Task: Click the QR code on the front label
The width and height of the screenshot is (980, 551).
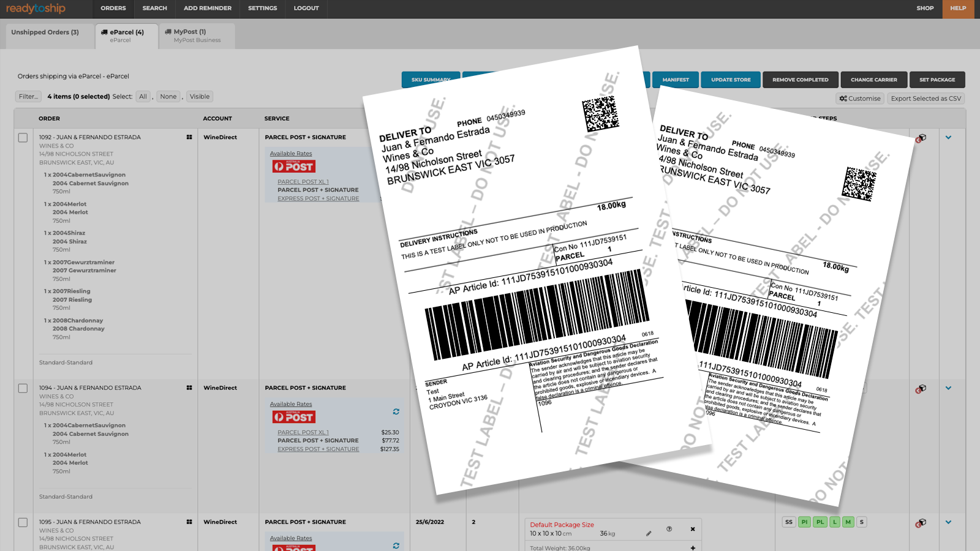Action: tap(600, 113)
